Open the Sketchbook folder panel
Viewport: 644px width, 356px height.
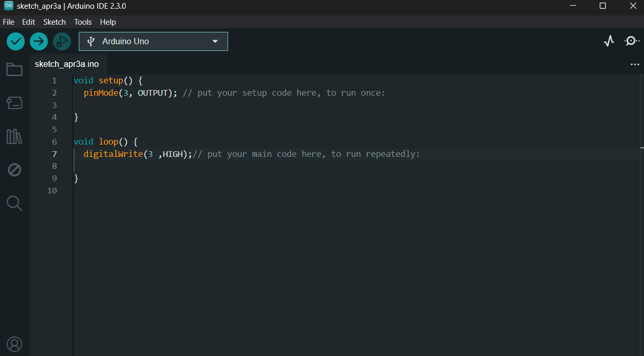click(x=14, y=69)
